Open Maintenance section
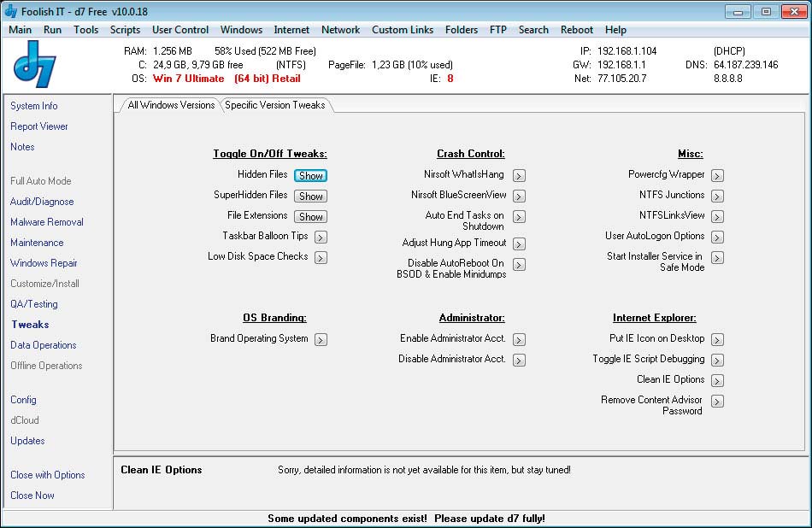 coord(37,243)
